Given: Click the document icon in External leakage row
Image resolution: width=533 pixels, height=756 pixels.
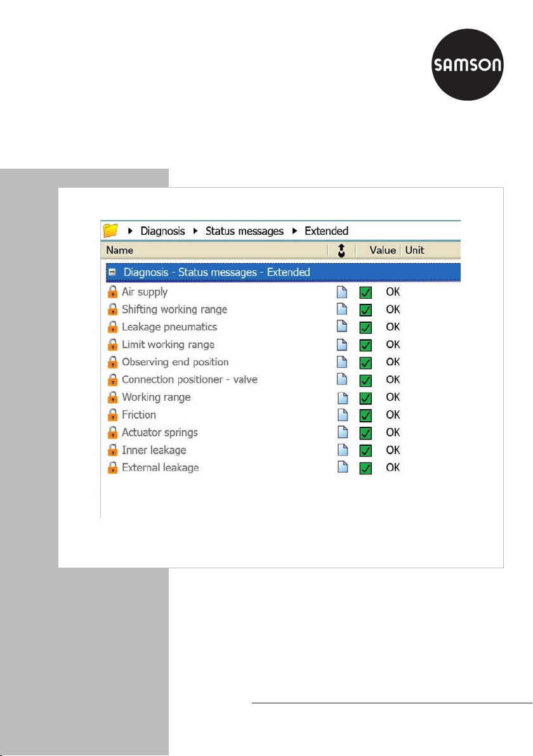Looking at the screenshot, I should 342,467.
